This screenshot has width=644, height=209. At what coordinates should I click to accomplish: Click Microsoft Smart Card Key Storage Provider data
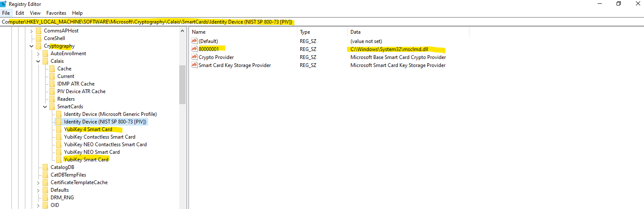coord(398,65)
